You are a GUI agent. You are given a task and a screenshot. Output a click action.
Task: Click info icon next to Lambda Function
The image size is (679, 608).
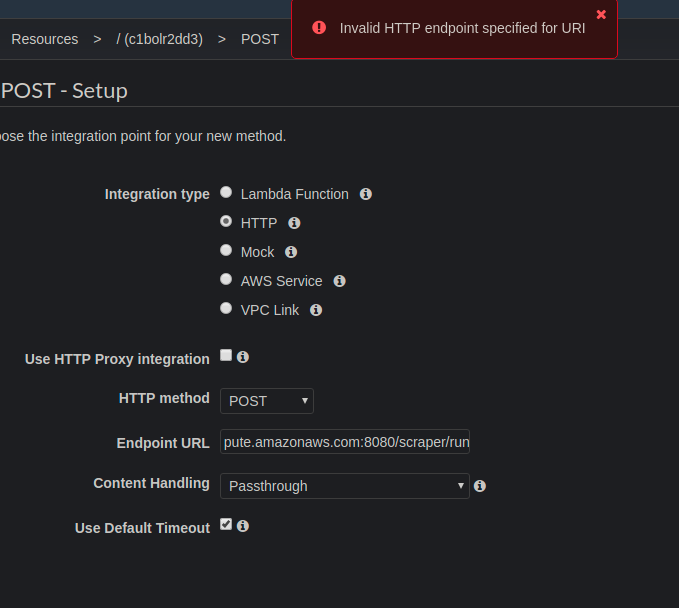366,194
